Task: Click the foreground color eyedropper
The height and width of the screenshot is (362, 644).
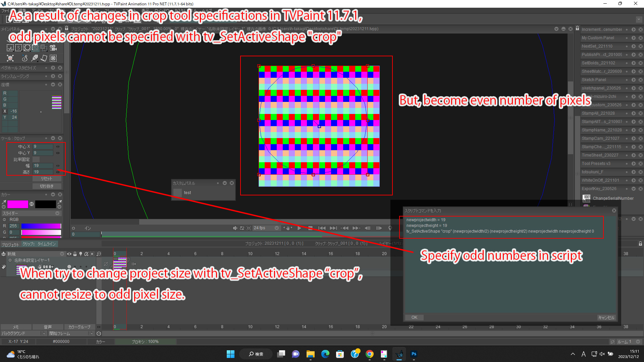Action: (4, 202)
